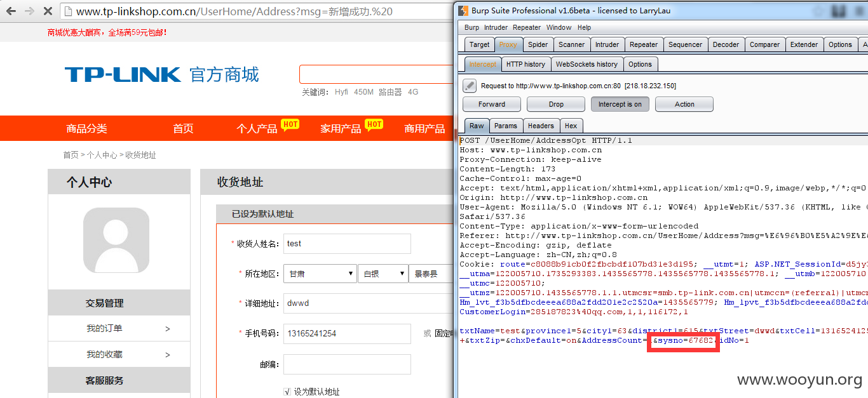Open the Intruder menu in menu bar
Viewport: 868px width, 398px height.
496,27
